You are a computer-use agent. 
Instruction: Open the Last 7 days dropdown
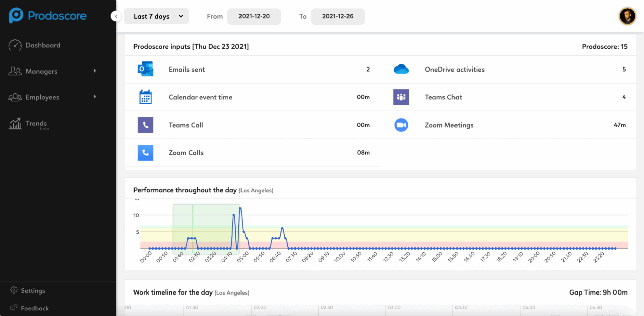(x=157, y=16)
